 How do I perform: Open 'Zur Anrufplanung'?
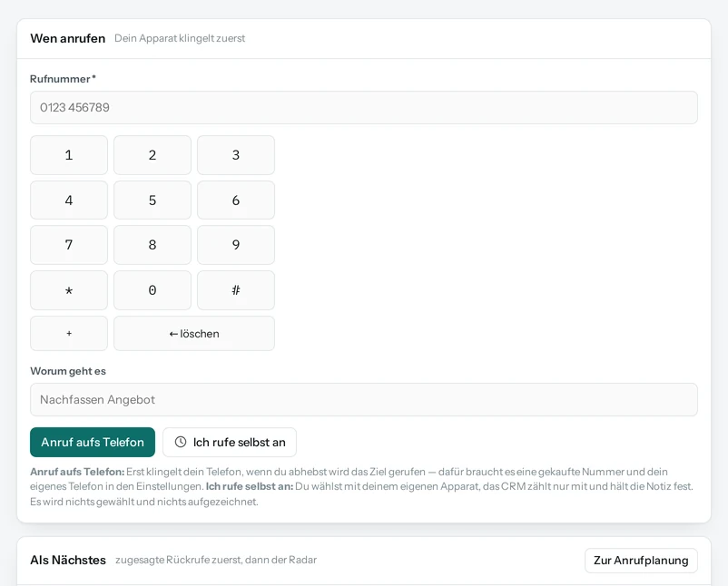pos(641,561)
